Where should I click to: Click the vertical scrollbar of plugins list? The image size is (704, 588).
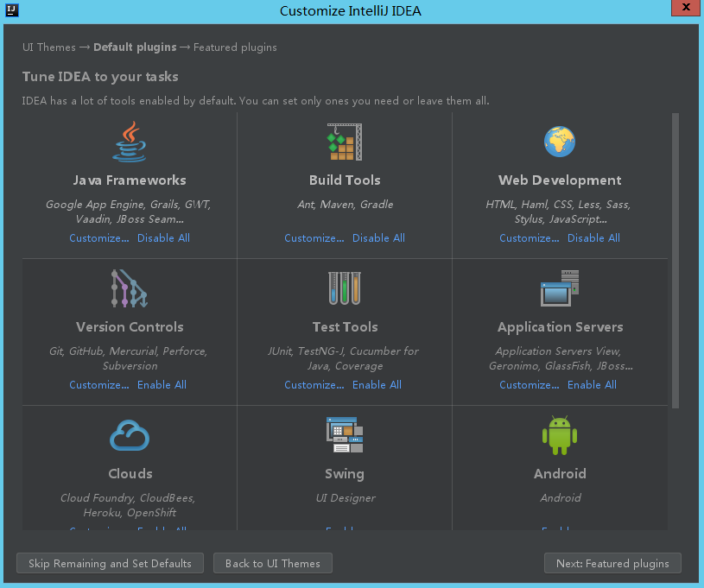[675, 261]
